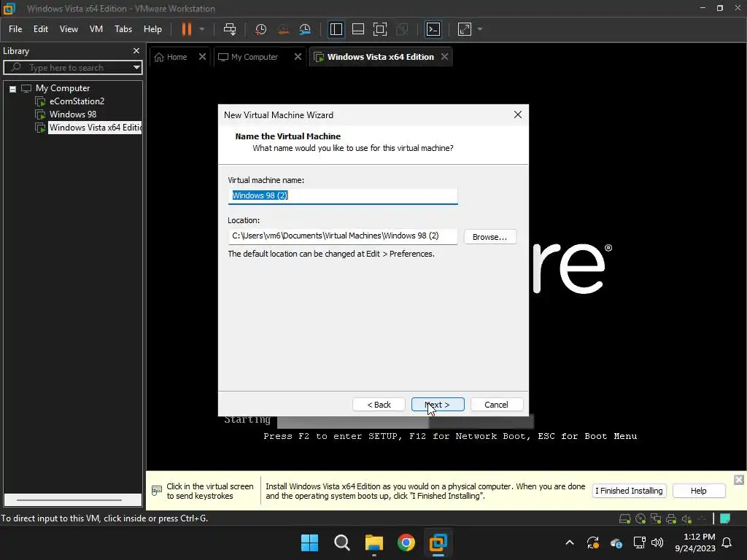Click the Send Ctrl+Alt+Del toolbar icon
The width and height of the screenshot is (747, 560).
point(230,29)
